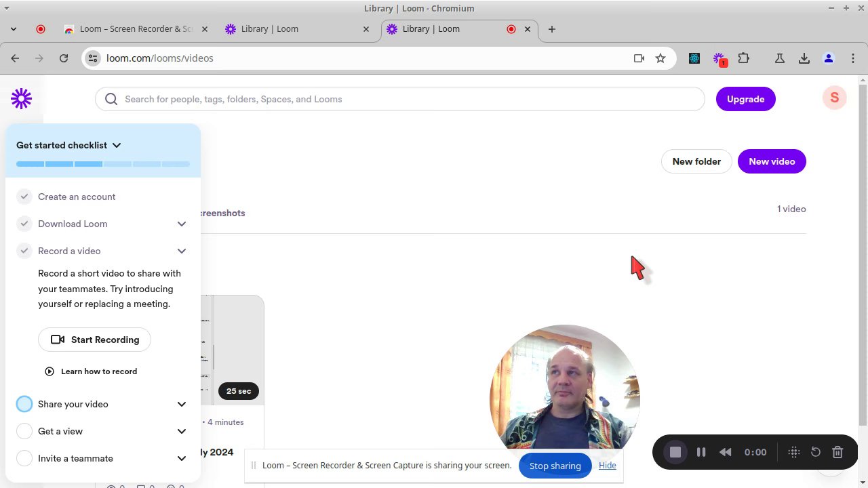
Task: Bookmark this page with the star icon
Action: click(x=660, y=58)
